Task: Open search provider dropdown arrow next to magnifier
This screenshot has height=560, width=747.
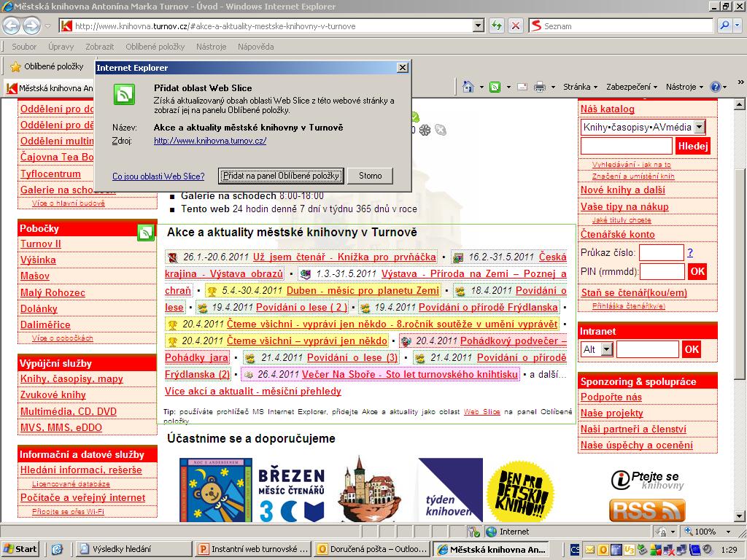Action: tap(737, 26)
